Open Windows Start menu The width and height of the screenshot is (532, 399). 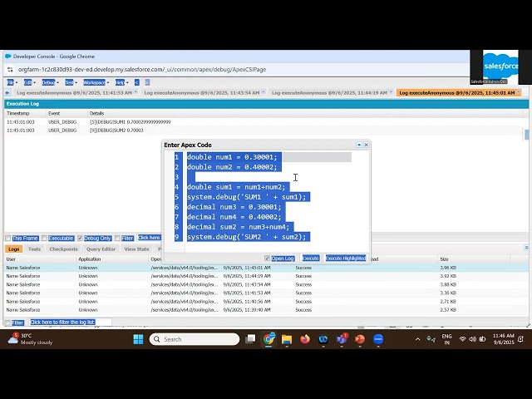[x=138, y=339]
